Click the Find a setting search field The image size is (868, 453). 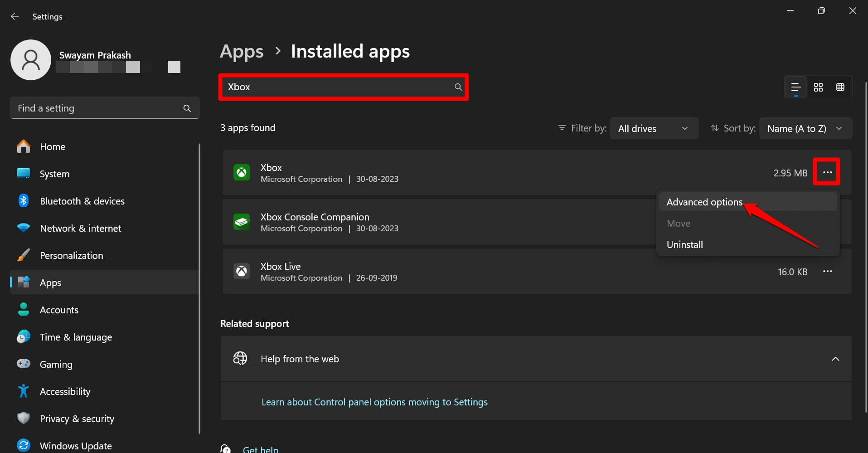97,108
